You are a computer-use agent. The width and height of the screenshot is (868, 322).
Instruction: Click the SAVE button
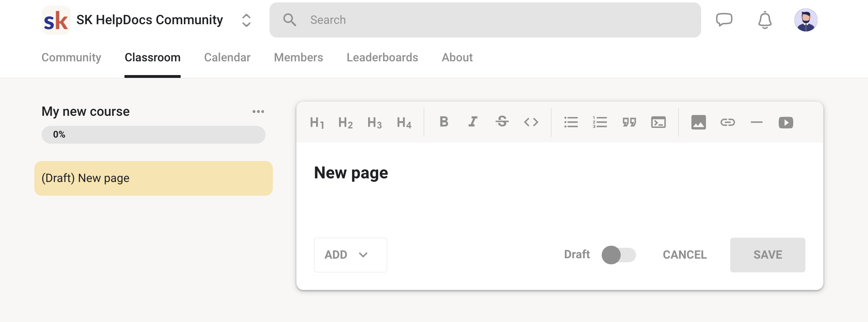point(767,255)
